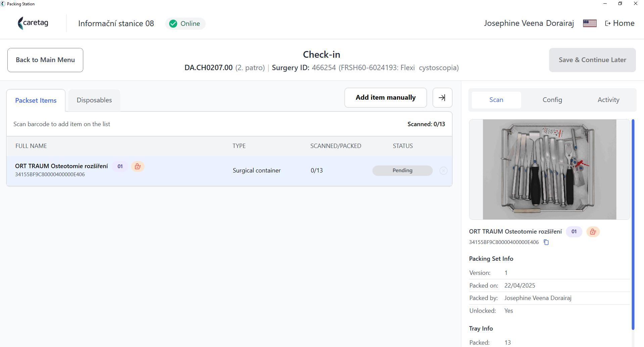Click the US flag language icon
Screen dimensions: 644x347
pyautogui.click(x=590, y=23)
